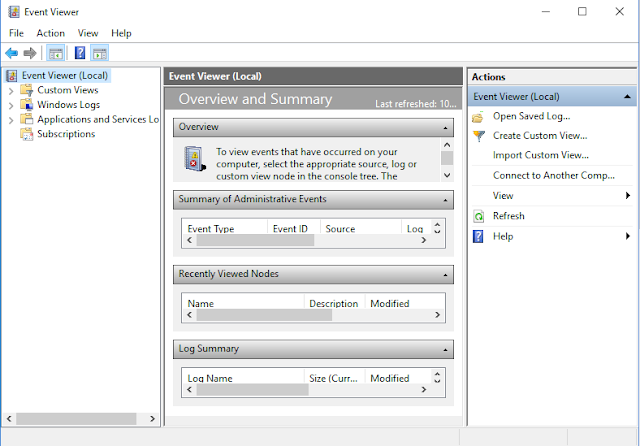
Task: Click the console tree scroll-right arrow
Action: [152, 419]
